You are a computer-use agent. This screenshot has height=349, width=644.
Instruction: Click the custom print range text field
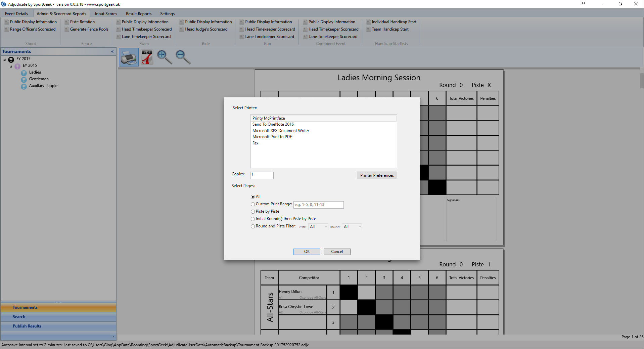click(319, 205)
